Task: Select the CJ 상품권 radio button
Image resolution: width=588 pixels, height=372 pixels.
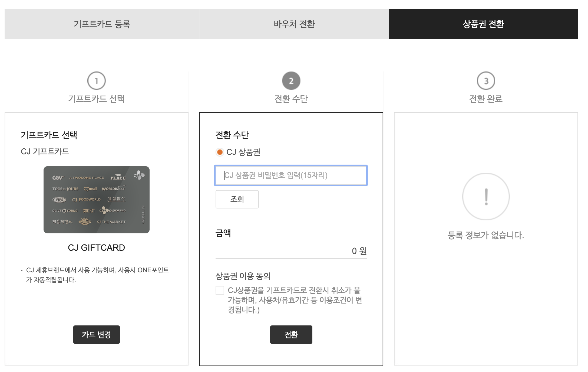Action: 220,152
